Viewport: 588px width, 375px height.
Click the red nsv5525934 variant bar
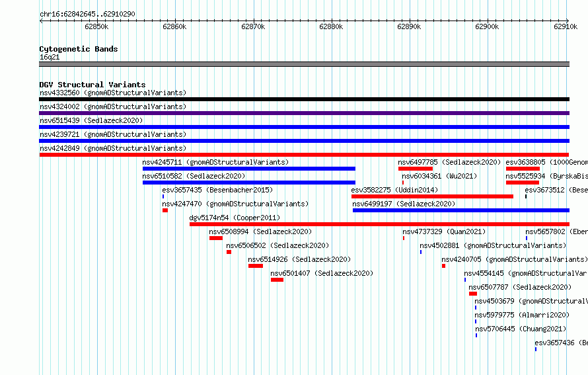tap(523, 183)
